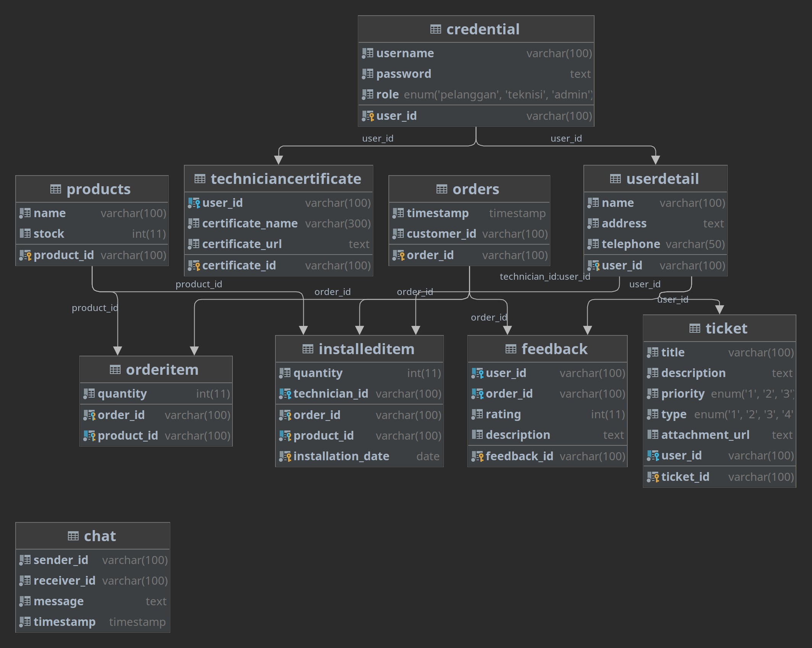The height and width of the screenshot is (648, 812).
Task: Click the key icon beside ticket_id
Action: pos(653,477)
